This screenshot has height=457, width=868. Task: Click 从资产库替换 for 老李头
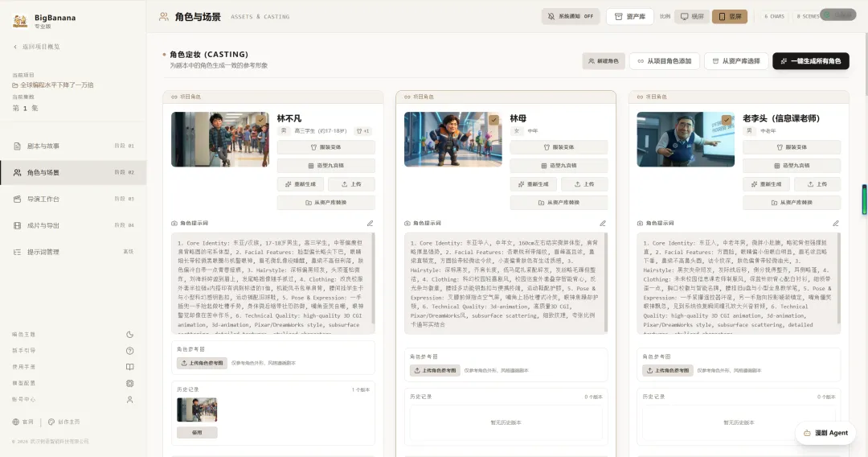(x=792, y=203)
